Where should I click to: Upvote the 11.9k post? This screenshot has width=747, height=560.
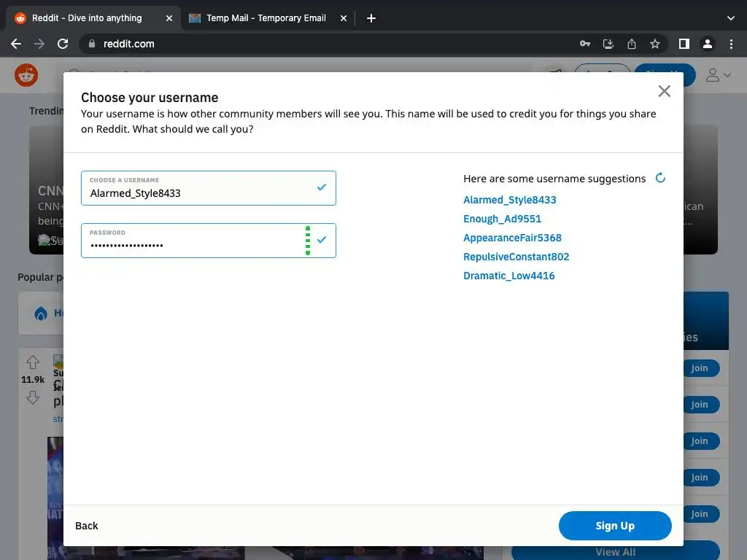32,362
